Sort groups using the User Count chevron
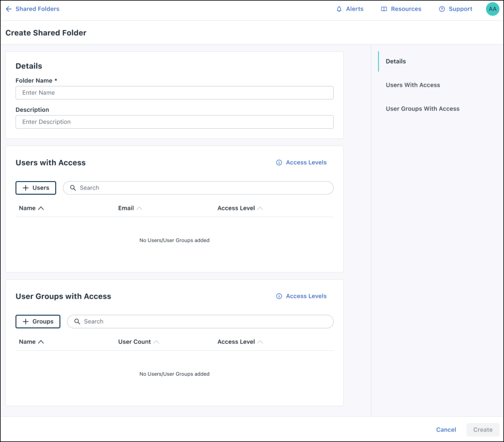 tap(157, 342)
